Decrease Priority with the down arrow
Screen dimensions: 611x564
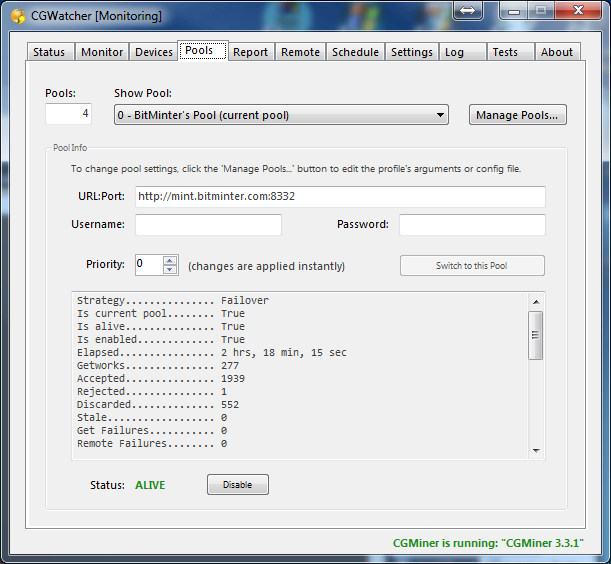170,270
